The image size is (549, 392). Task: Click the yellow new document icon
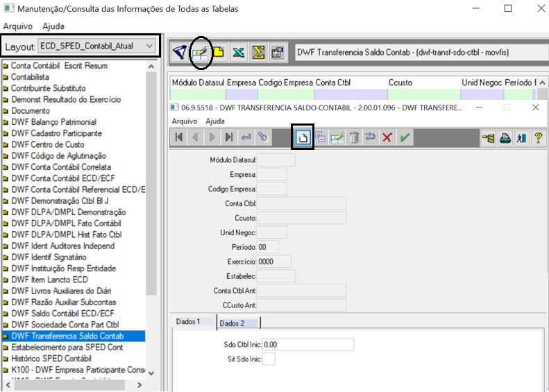(219, 53)
